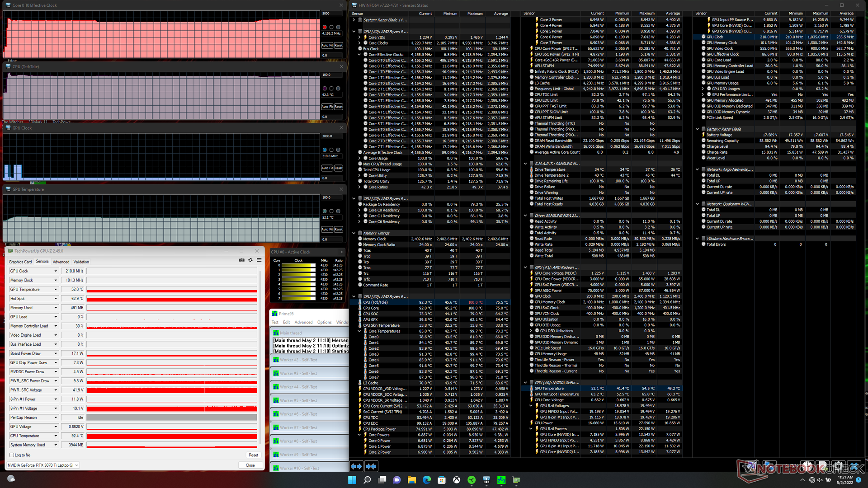Click the 5000 maximum value field
Screen dimensions: 868x488
pyautogui.click(x=331, y=14)
